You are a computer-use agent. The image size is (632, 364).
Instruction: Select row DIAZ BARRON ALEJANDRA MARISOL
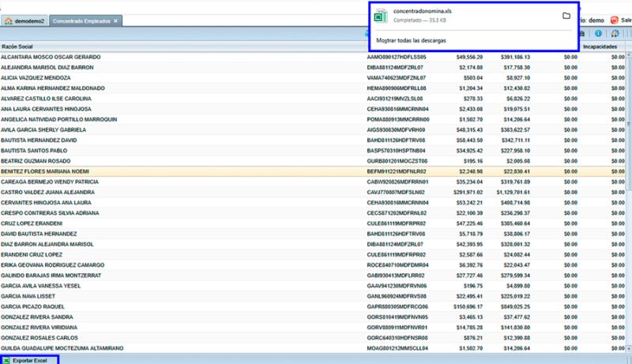pyautogui.click(x=313, y=245)
